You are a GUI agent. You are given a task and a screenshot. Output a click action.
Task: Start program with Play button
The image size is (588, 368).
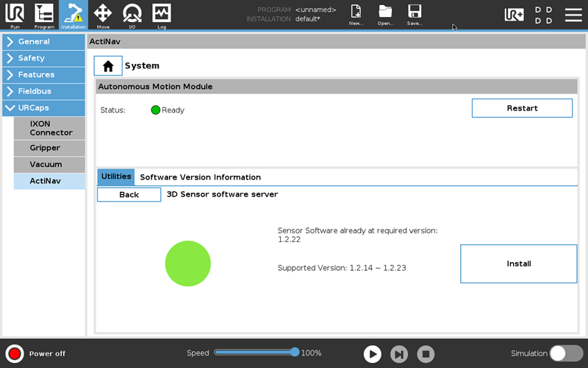(373, 354)
